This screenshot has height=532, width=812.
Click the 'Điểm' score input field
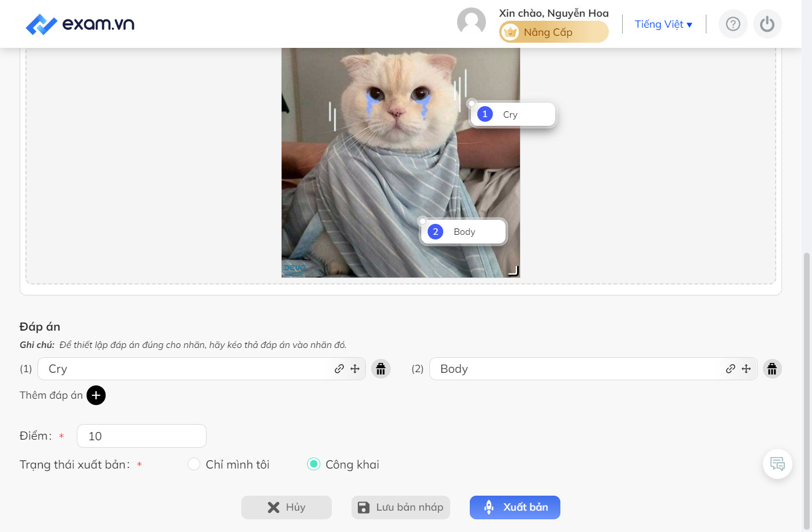click(x=141, y=436)
